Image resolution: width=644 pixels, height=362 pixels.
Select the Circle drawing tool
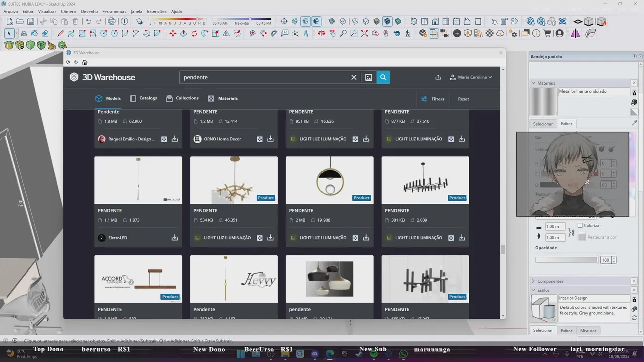point(104,33)
